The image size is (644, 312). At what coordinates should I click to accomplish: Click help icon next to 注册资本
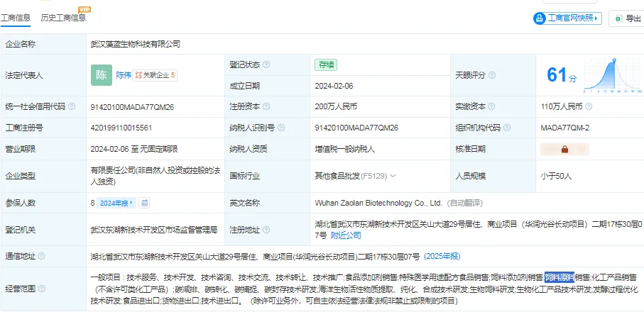[x=266, y=106]
